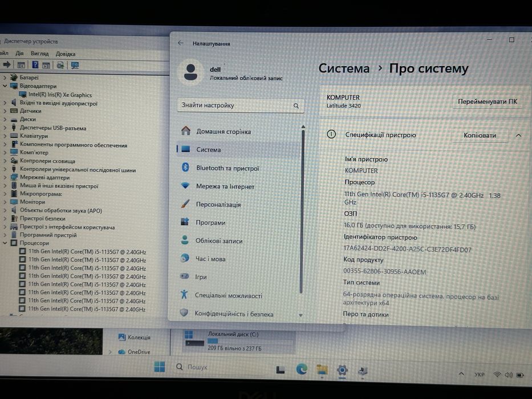Click the Копіювати button
Viewport: 532px width, 399px height.
pyautogui.click(x=480, y=135)
